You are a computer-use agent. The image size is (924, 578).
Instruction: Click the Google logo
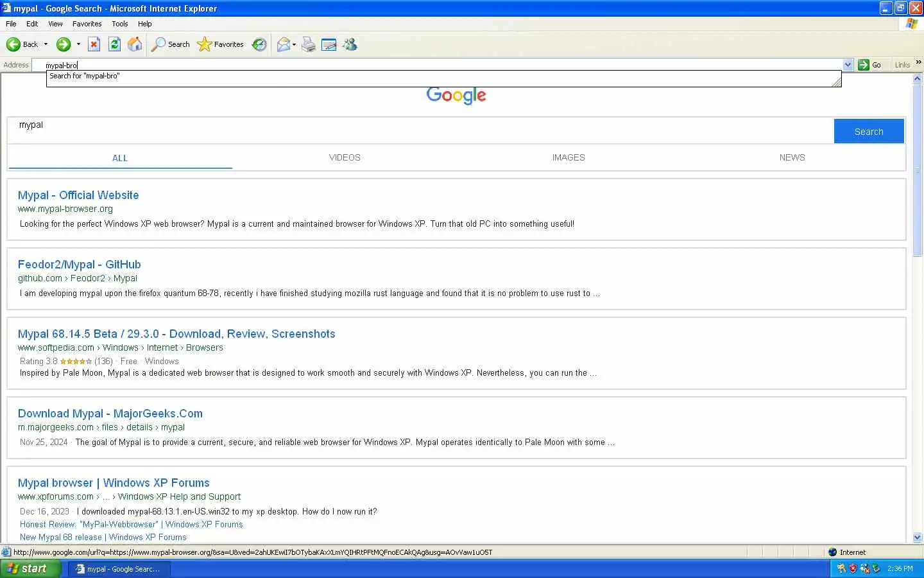click(x=456, y=96)
